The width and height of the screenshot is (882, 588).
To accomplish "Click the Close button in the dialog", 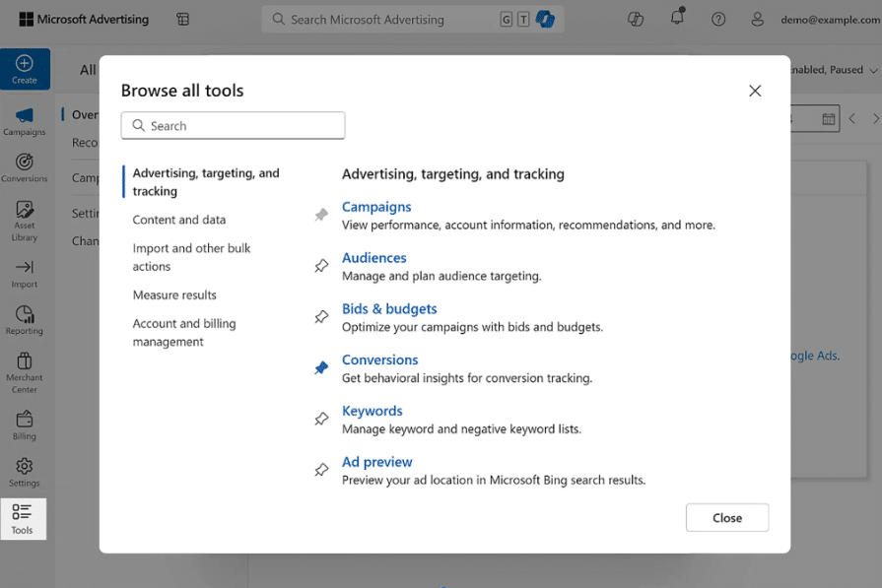I will [x=726, y=517].
